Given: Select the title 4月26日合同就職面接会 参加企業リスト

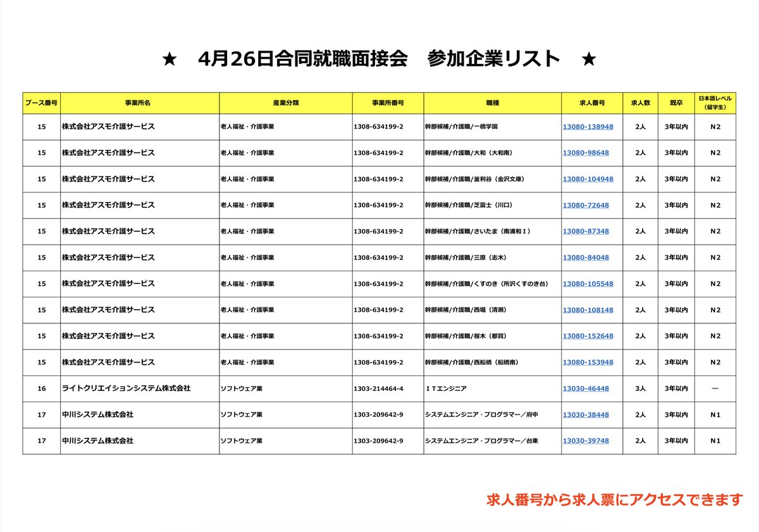Looking at the screenshot, I should coord(379,59).
